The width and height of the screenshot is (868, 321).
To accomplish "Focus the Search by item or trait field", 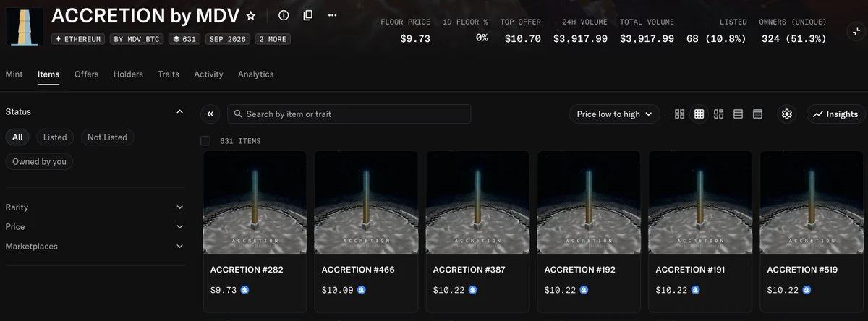I will (349, 114).
